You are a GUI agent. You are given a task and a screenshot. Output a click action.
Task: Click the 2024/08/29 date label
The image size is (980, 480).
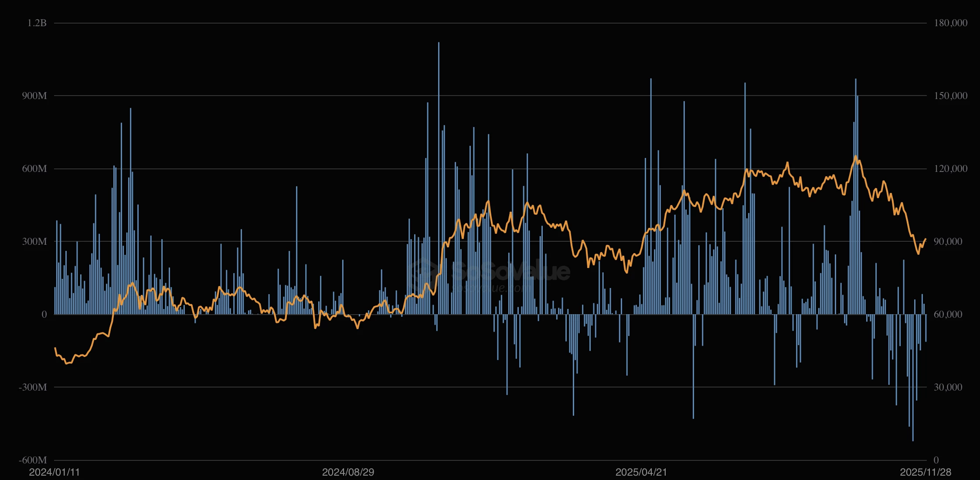pos(348,472)
